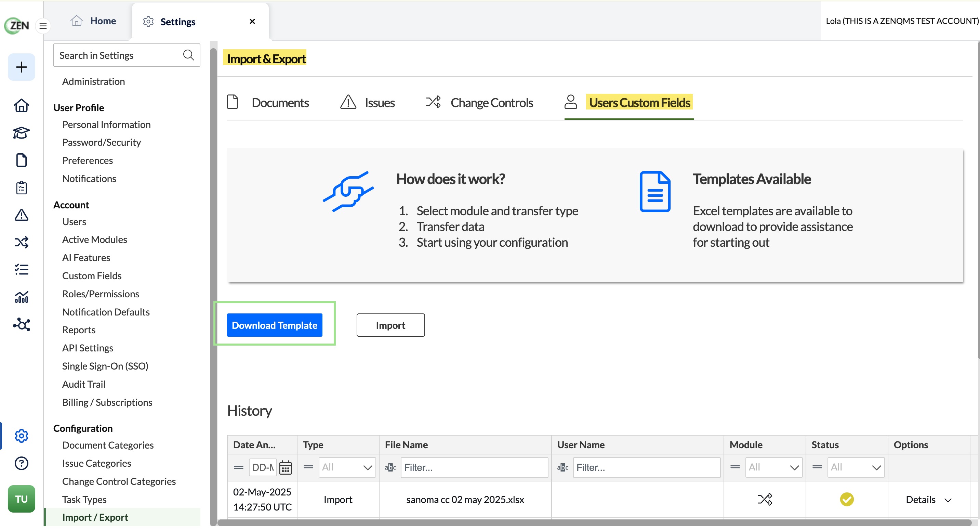Go to Password/Security settings
This screenshot has height=529, width=980.
pos(102,142)
